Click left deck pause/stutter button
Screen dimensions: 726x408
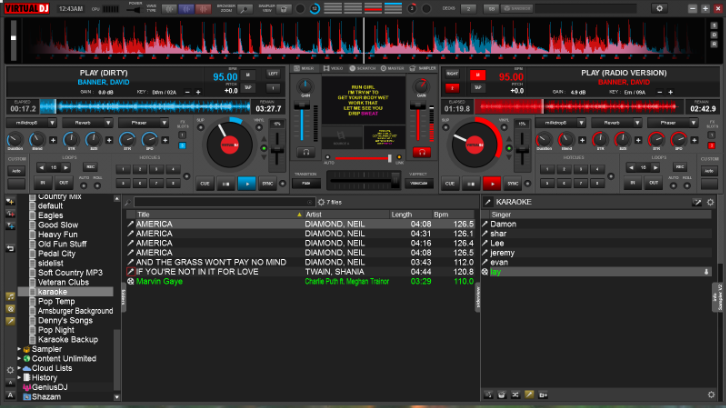click(x=225, y=183)
